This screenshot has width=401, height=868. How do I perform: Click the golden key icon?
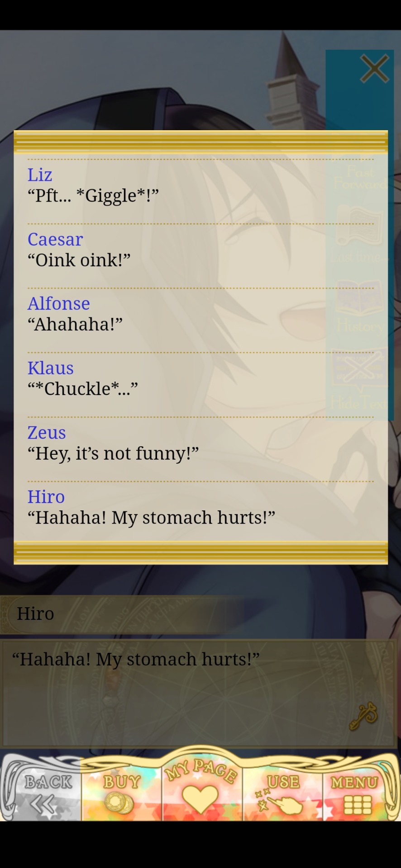coord(363,716)
